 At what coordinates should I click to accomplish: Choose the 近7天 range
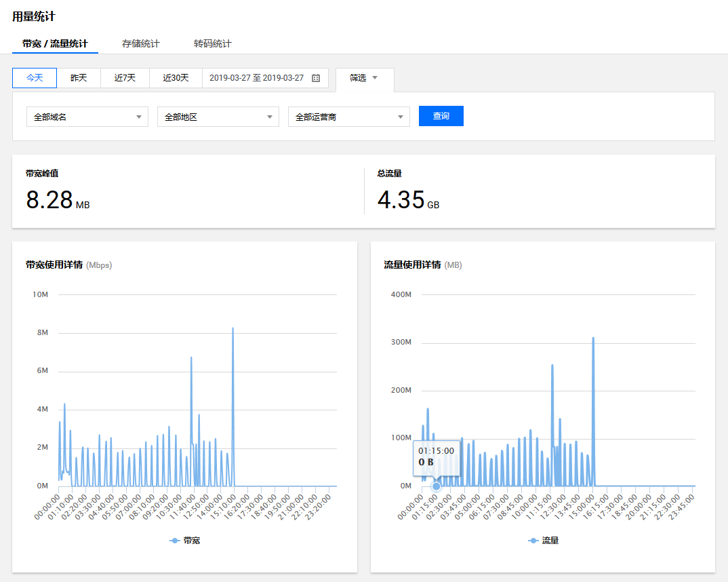coord(125,78)
